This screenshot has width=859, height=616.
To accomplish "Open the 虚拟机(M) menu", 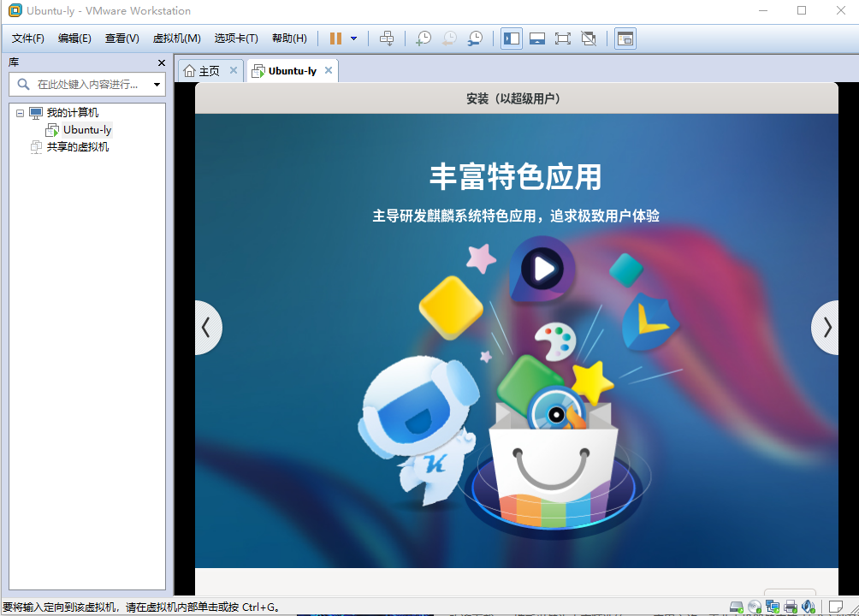I will [x=176, y=38].
